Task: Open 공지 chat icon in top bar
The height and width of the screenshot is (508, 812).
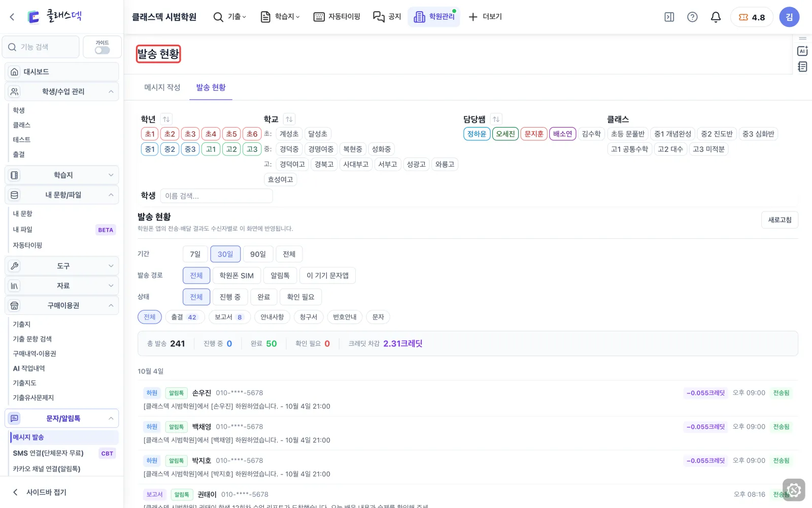Action: (379, 17)
